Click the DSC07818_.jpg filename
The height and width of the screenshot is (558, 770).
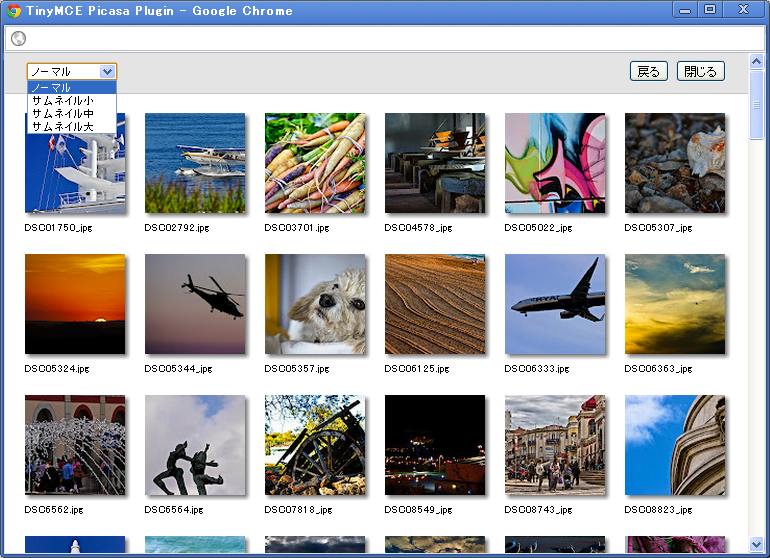(298, 510)
